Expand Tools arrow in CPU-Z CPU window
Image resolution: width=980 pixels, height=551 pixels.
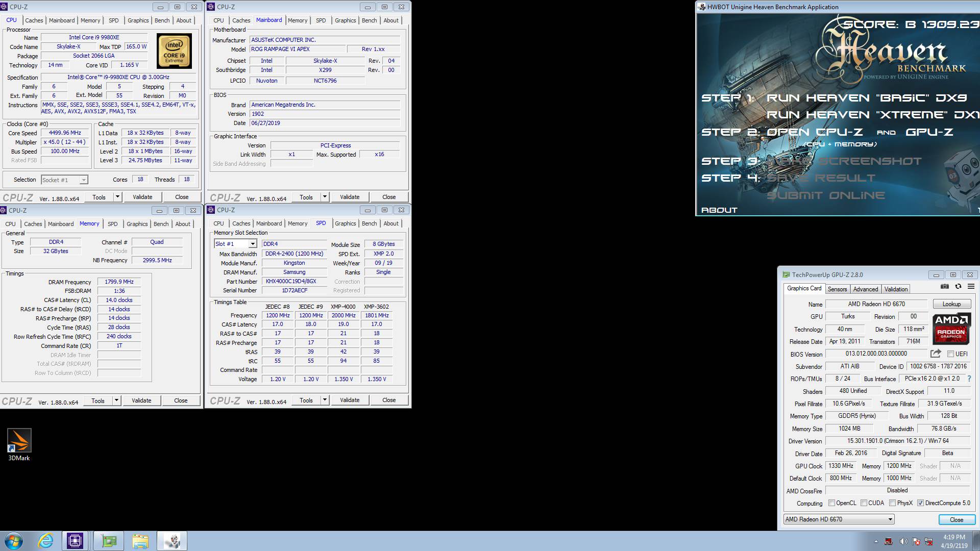[x=117, y=197]
